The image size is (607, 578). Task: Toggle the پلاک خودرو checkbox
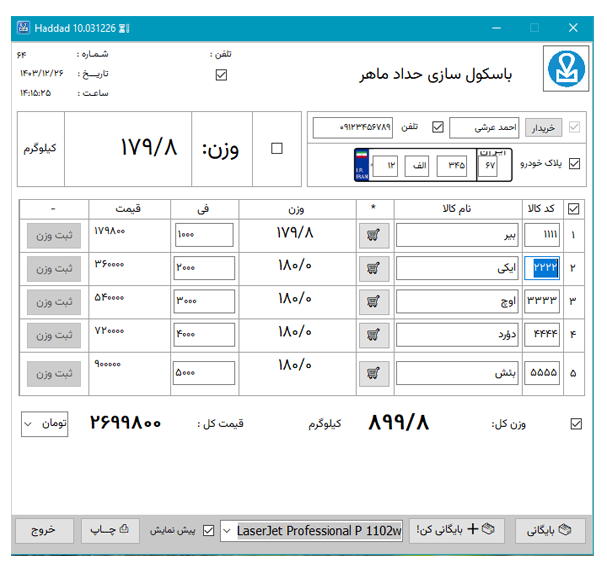click(574, 164)
